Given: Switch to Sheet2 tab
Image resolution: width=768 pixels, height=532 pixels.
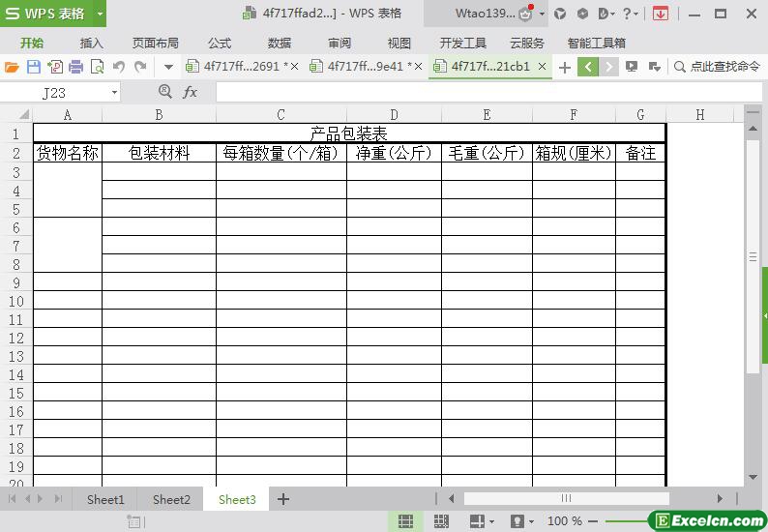Looking at the screenshot, I should (171, 499).
